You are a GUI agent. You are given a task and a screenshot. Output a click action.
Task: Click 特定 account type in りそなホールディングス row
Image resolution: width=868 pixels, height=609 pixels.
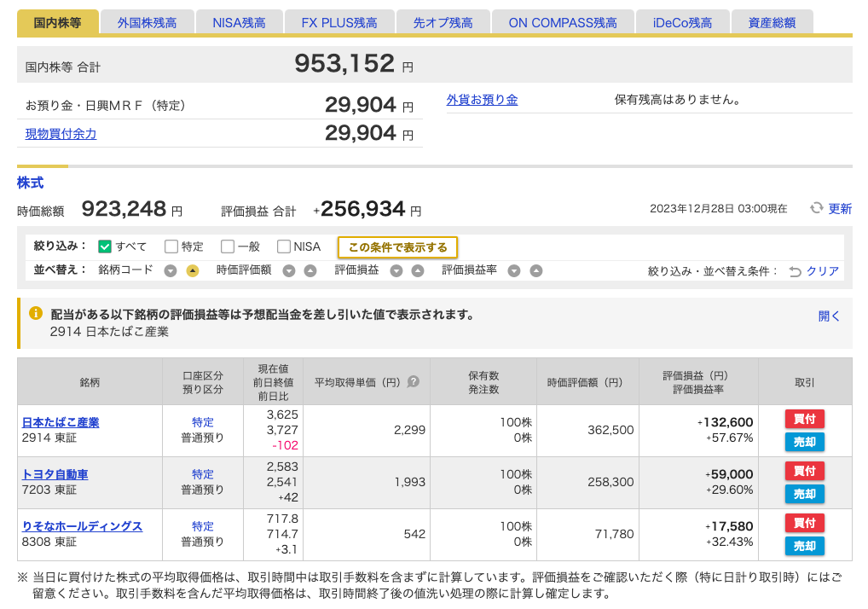pyautogui.click(x=203, y=526)
